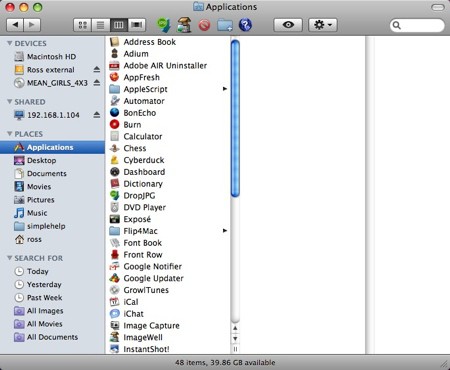Click into the search field
This screenshot has width=450, height=370.
(x=417, y=25)
